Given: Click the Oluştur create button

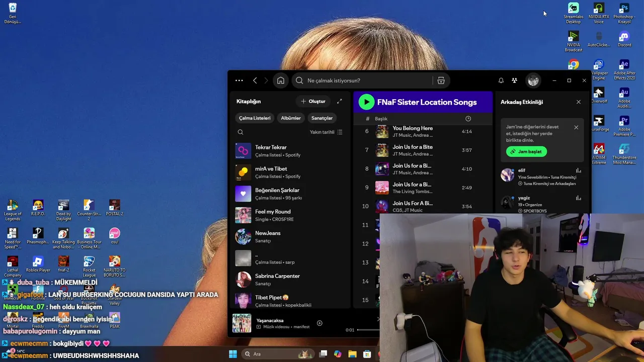Looking at the screenshot, I should click(313, 102).
